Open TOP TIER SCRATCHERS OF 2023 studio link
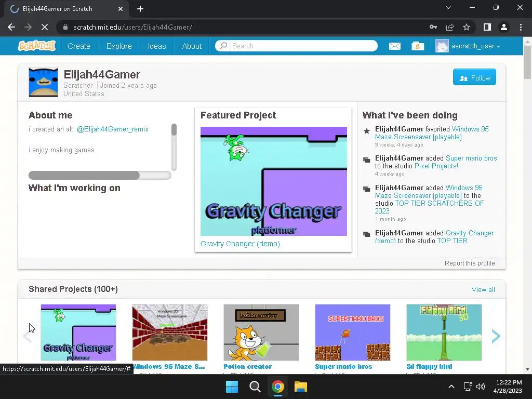The height and width of the screenshot is (399, 532). pyautogui.click(x=429, y=207)
